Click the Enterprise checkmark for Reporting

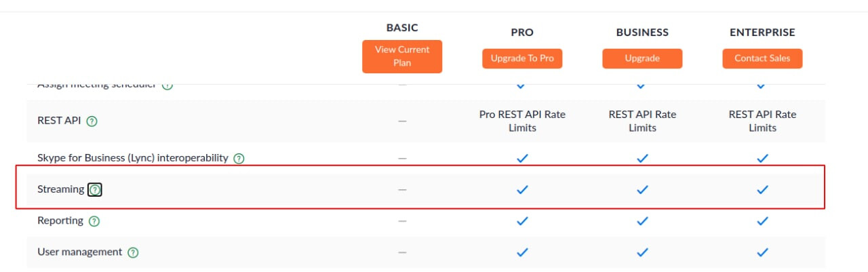[x=762, y=221]
